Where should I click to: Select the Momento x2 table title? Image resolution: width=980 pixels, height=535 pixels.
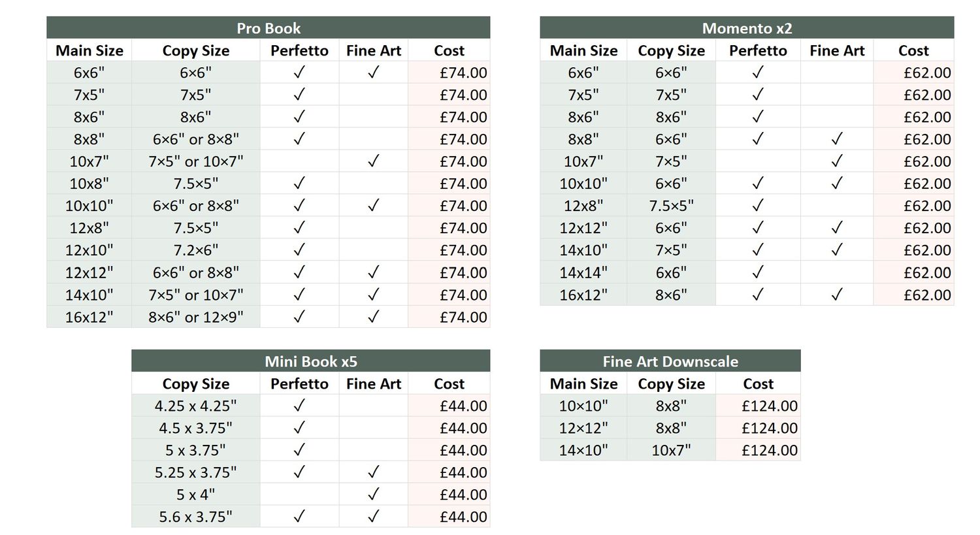click(x=747, y=28)
